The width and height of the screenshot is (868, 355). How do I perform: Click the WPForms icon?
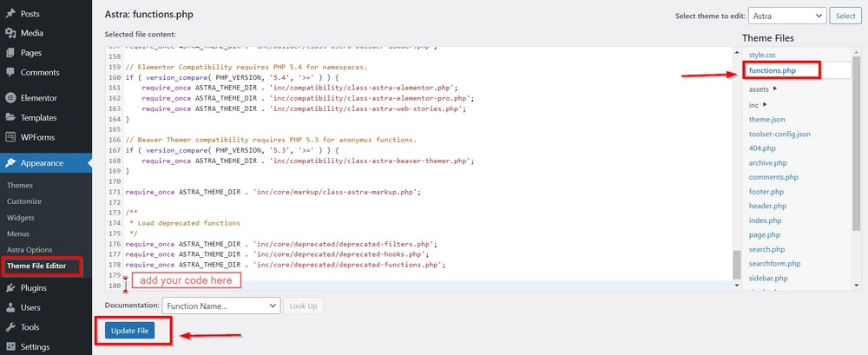10,137
